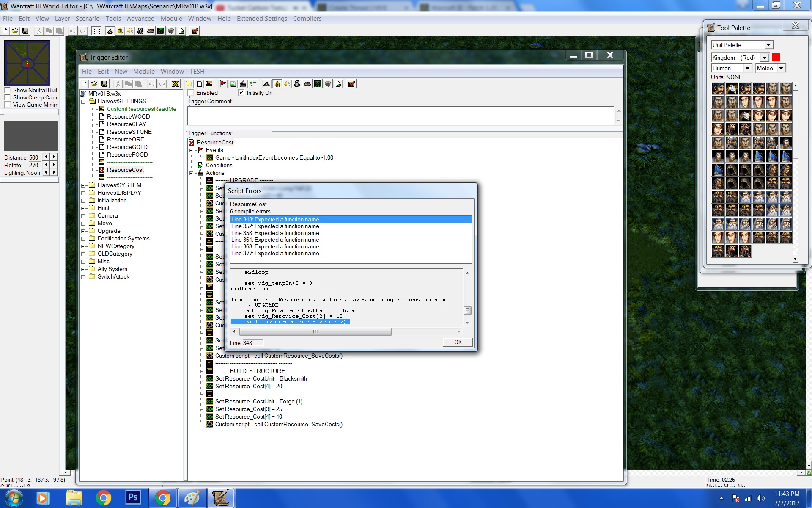Click OK in Script Errors dialog
Image resolution: width=812 pixels, height=508 pixels.
point(458,342)
